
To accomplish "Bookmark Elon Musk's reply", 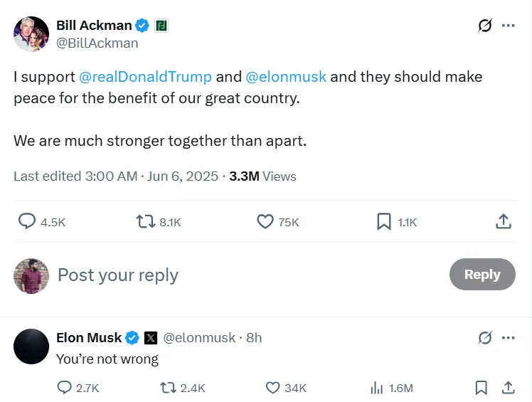I will tap(482, 388).
